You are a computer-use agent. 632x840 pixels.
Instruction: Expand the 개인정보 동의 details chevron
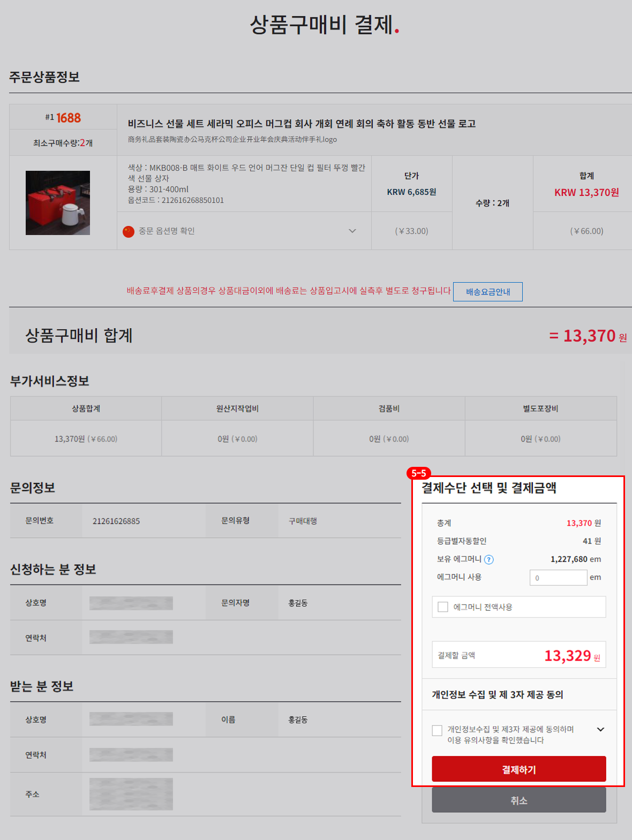(600, 729)
